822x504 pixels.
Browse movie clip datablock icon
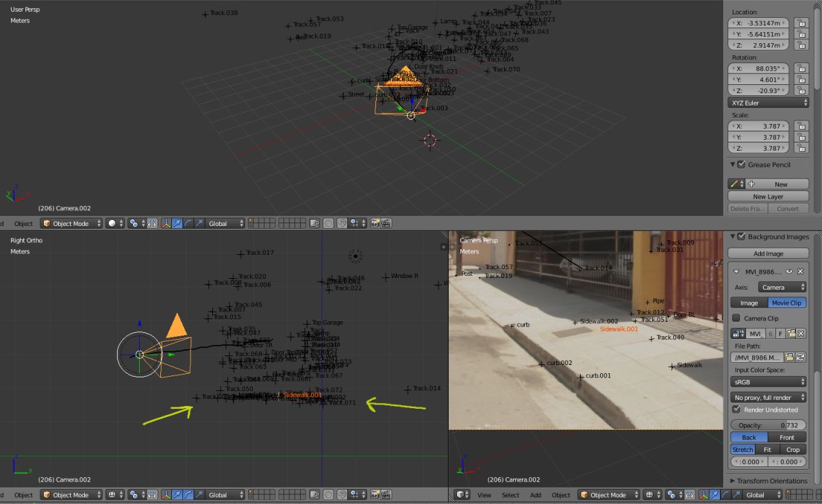point(738,333)
